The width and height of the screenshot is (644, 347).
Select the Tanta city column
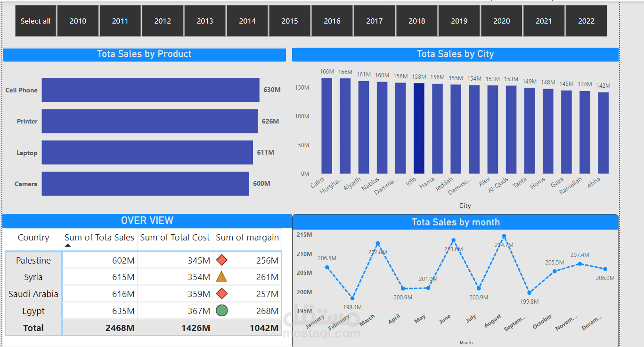pyautogui.click(x=530, y=131)
